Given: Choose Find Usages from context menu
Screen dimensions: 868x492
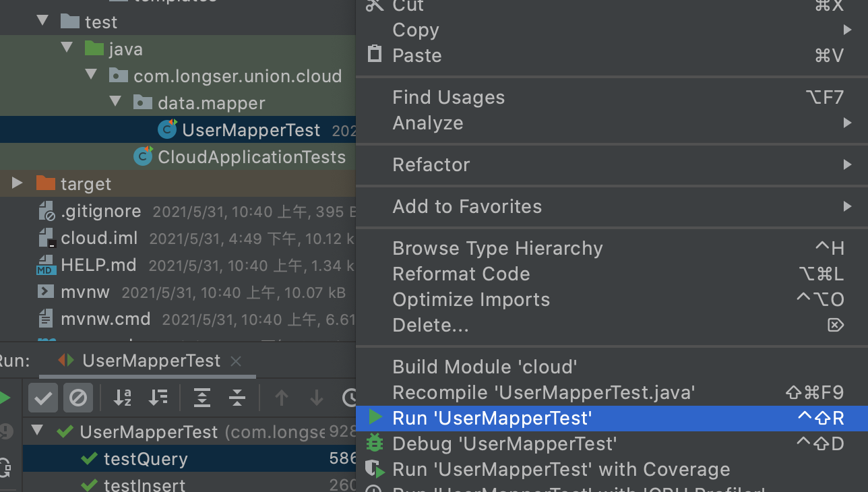Looking at the screenshot, I should tap(448, 97).
